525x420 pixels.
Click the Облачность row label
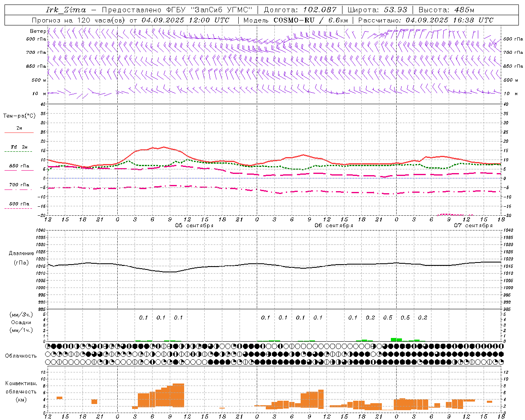click(x=21, y=356)
